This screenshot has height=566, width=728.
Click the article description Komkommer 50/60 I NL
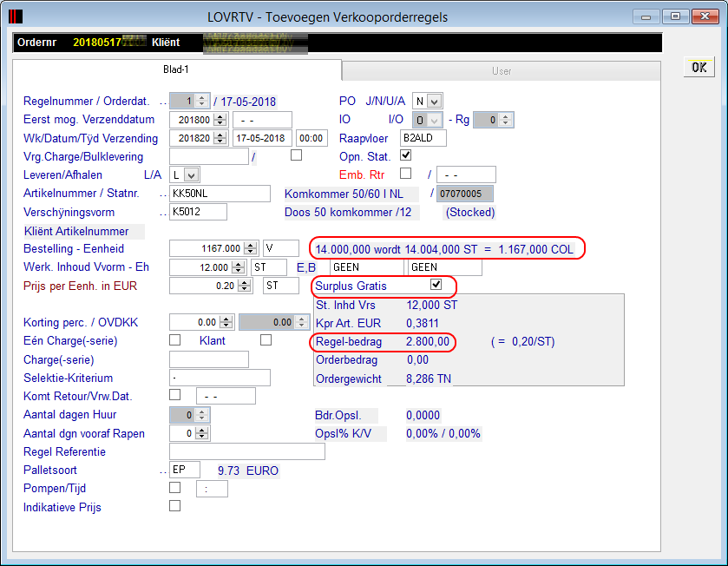click(x=344, y=194)
